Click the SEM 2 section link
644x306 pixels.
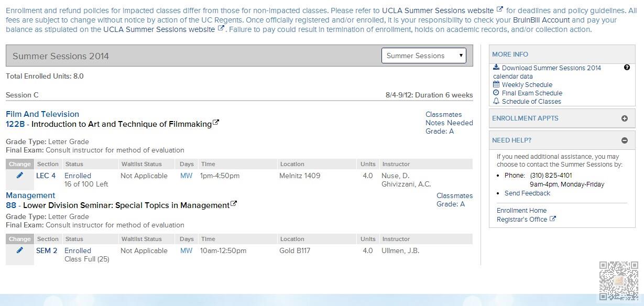click(x=47, y=251)
